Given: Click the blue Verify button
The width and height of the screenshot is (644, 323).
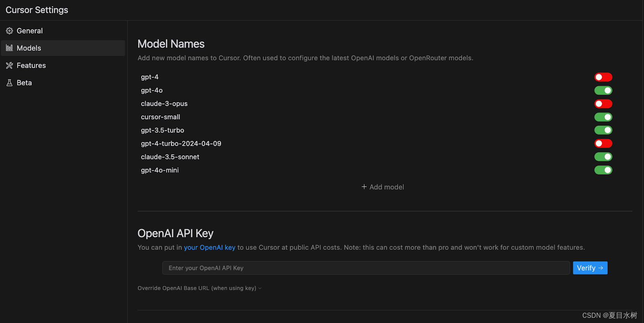Looking at the screenshot, I should [x=590, y=268].
